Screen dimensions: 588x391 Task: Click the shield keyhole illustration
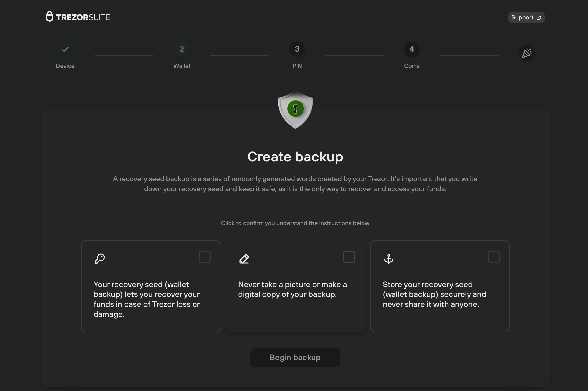(295, 110)
